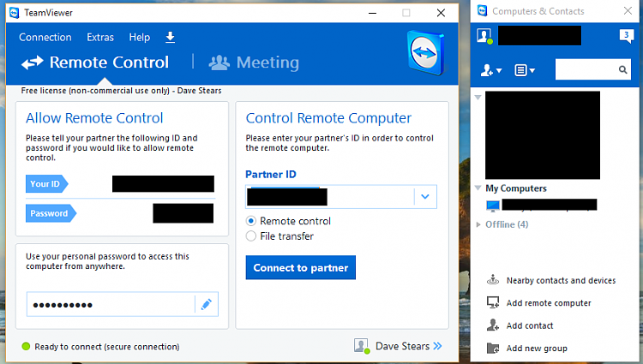This screenshot has height=364, width=643.
Task: Click the double chevron next to Dave Stears
Action: 437,346
